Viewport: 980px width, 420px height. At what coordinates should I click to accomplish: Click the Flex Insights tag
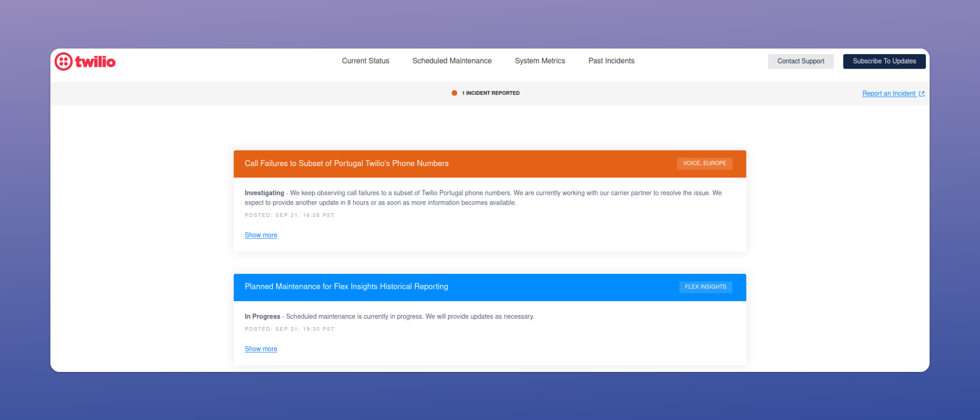[706, 287]
